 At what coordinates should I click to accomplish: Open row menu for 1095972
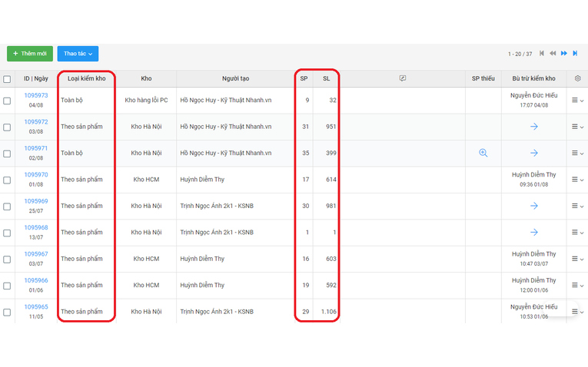point(577,127)
